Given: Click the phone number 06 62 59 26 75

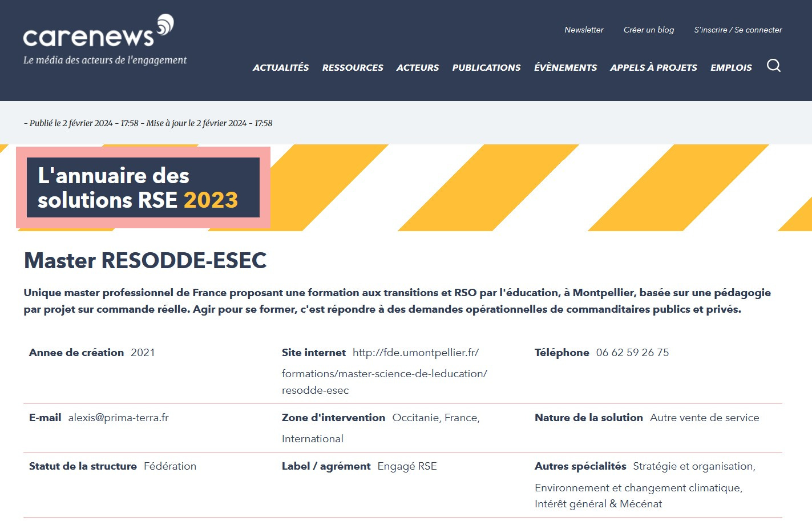Looking at the screenshot, I should pos(632,353).
